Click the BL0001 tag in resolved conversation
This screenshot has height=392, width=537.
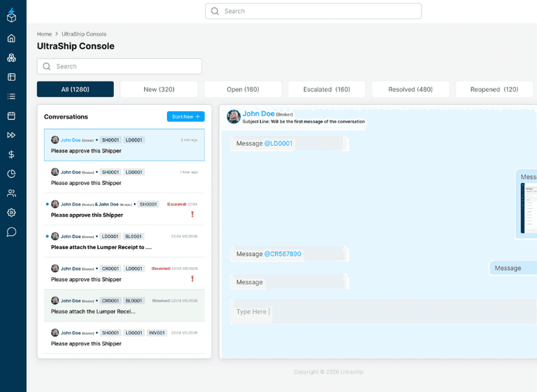(134, 301)
